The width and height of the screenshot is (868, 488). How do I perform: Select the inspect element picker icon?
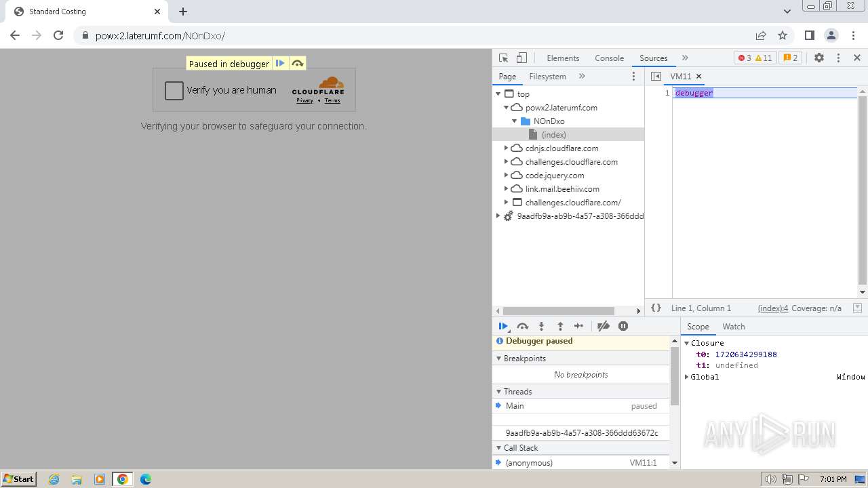pyautogui.click(x=503, y=58)
